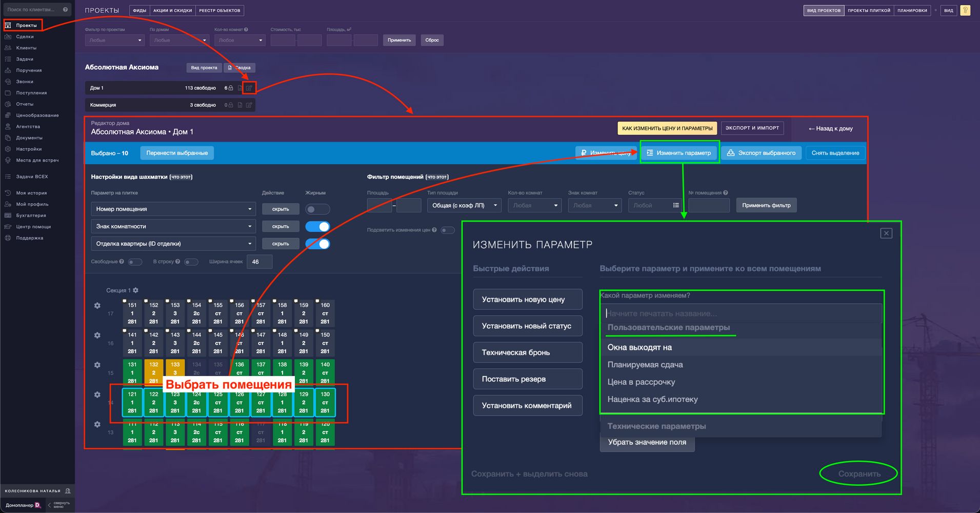Open the Номер помещения parameter dropdown
Image resolution: width=980 pixels, height=513 pixels.
coord(173,209)
